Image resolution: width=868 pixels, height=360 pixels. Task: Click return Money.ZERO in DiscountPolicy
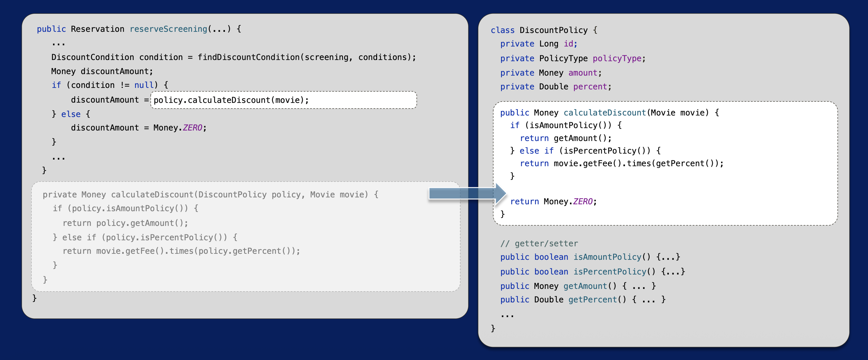point(553,202)
